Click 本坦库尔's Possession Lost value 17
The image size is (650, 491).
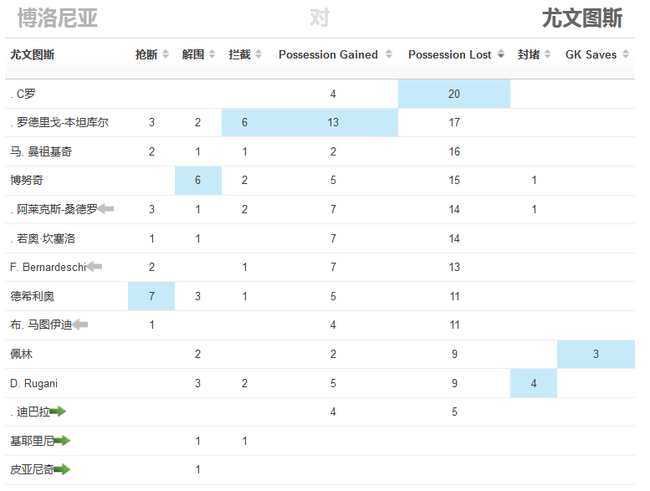pos(454,122)
